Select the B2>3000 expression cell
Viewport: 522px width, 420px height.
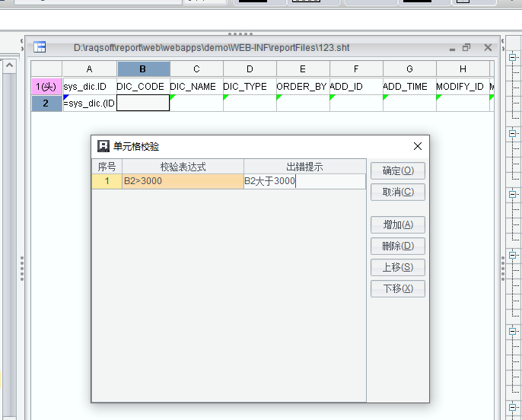click(x=183, y=181)
